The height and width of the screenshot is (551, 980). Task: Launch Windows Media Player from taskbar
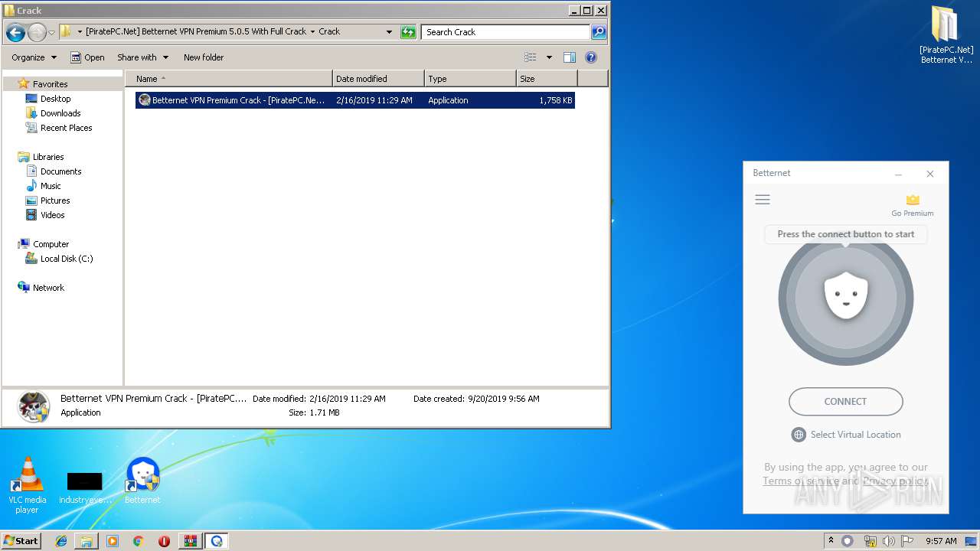point(113,541)
